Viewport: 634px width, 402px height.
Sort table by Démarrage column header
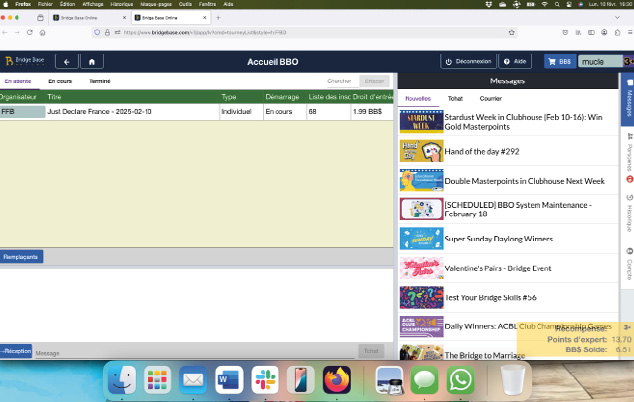pos(283,97)
